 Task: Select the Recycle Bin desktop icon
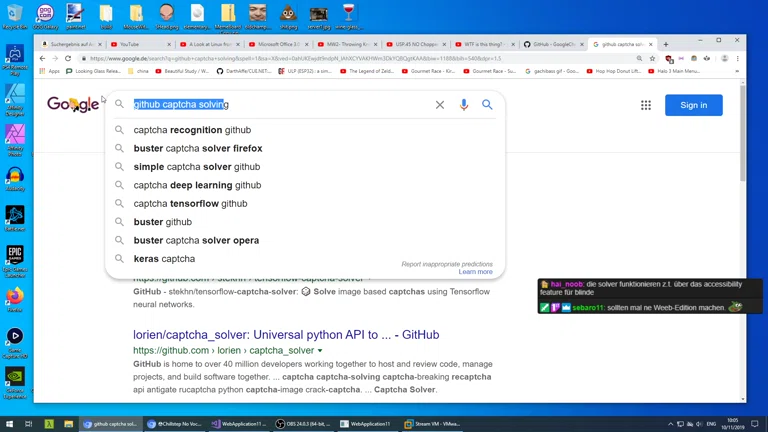point(15,16)
